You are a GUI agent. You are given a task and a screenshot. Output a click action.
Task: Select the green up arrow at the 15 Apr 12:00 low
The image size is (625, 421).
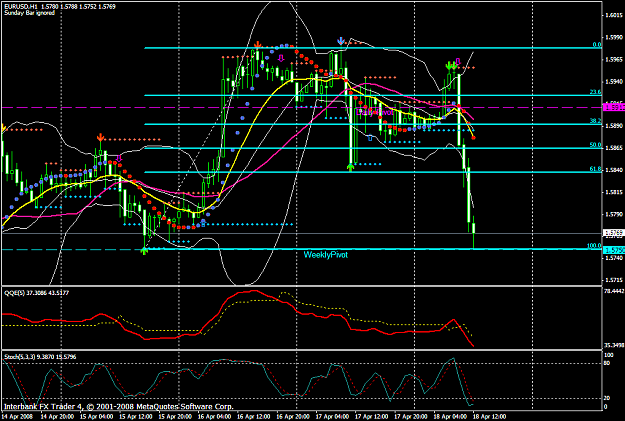144,251
